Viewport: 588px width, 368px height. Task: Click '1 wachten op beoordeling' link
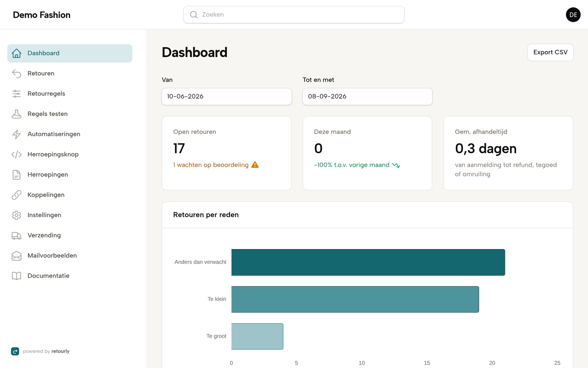(211, 165)
